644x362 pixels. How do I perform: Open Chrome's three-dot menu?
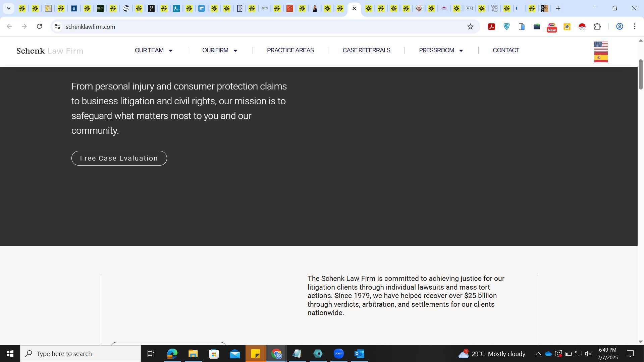(x=635, y=26)
